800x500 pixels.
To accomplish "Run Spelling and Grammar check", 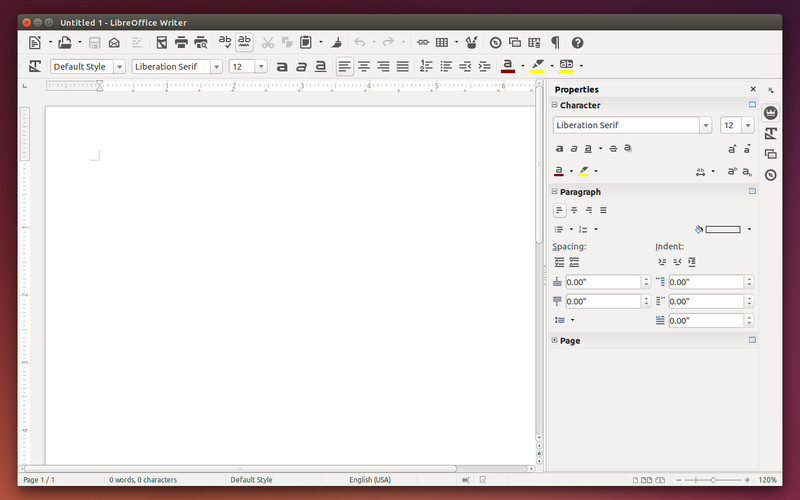I will click(x=225, y=42).
